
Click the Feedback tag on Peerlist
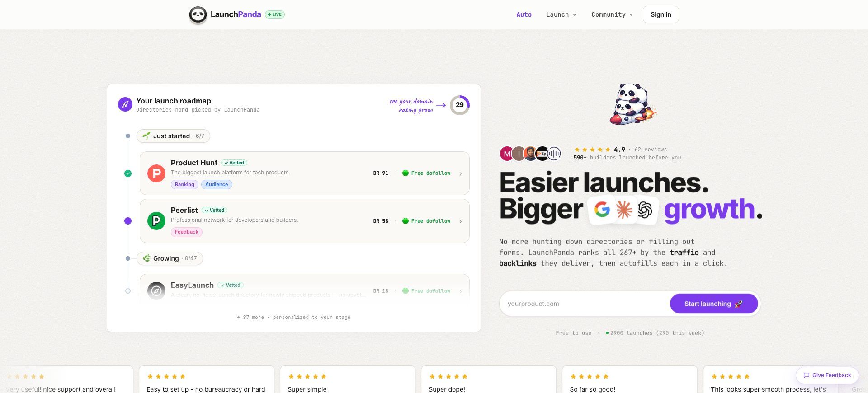pyautogui.click(x=187, y=232)
